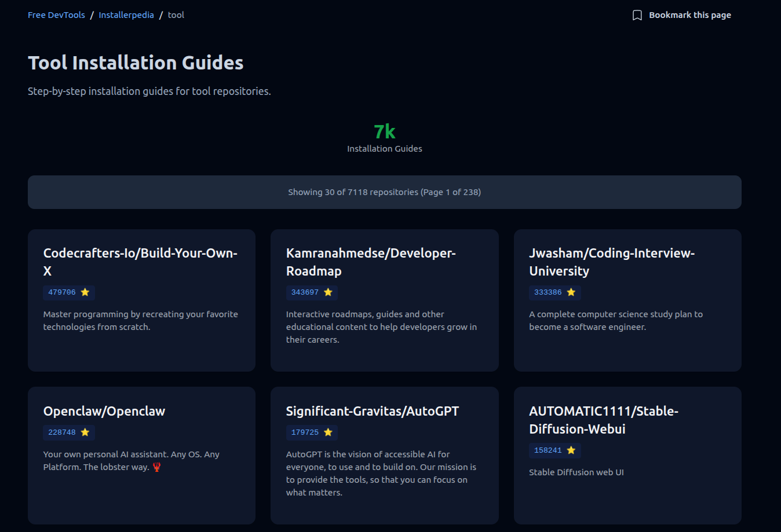Click the 'tool' breadcrumb item
Image resolution: width=781 pixels, height=532 pixels.
click(x=176, y=15)
